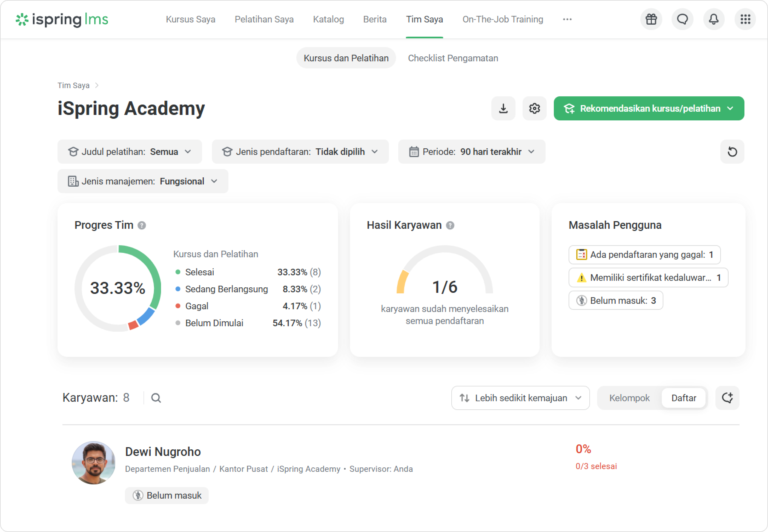Open the apps grid menu
The height and width of the screenshot is (532, 768).
pos(745,19)
